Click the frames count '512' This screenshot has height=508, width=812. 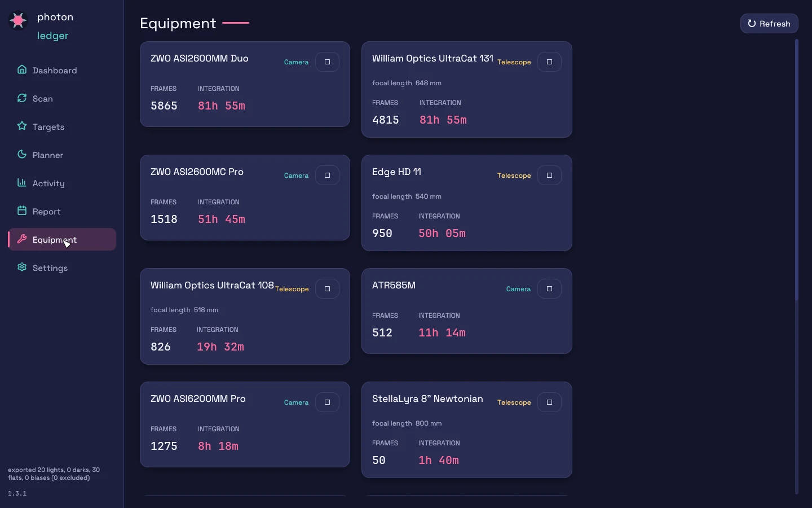tap(382, 333)
